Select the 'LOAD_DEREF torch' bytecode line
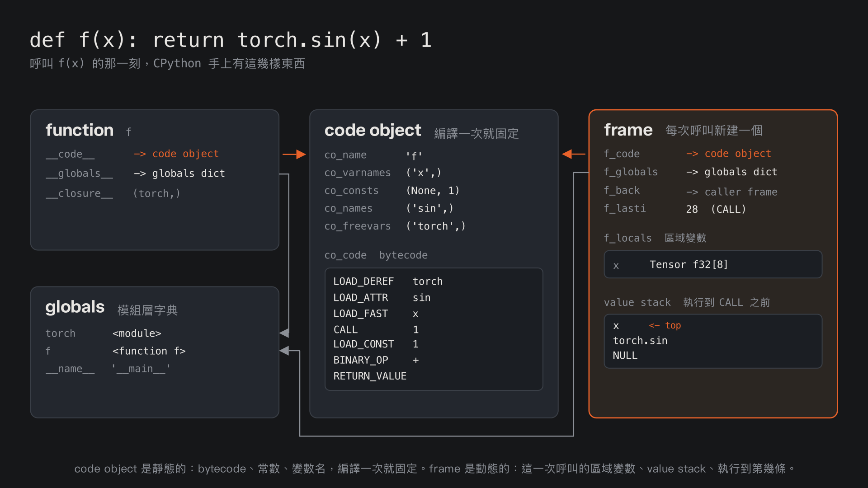The height and width of the screenshot is (488, 868). coord(388,282)
